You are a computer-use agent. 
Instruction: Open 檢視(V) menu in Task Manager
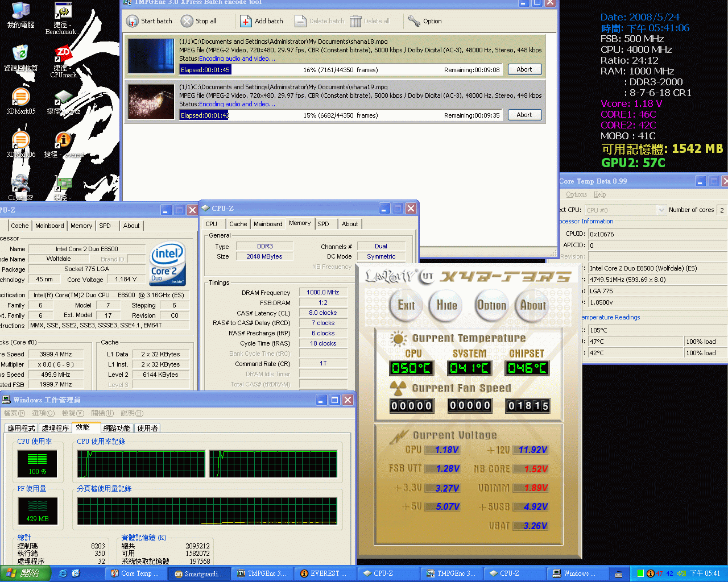point(73,413)
